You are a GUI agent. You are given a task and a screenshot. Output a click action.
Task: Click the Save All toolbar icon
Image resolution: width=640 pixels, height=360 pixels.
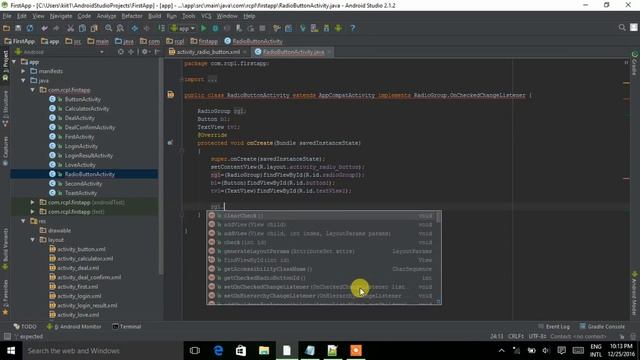click(18, 28)
